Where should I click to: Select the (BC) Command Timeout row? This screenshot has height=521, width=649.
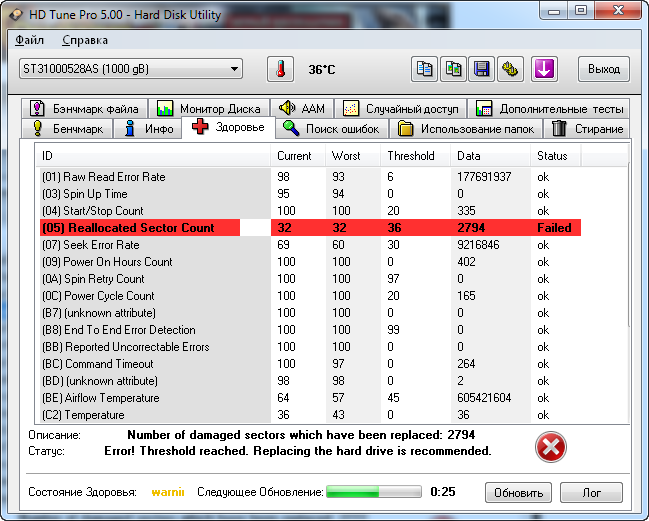pos(310,363)
